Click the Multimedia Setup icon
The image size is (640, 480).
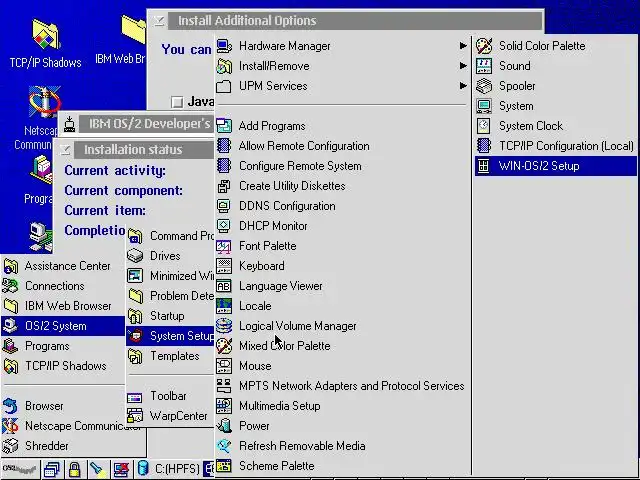tap(224, 406)
